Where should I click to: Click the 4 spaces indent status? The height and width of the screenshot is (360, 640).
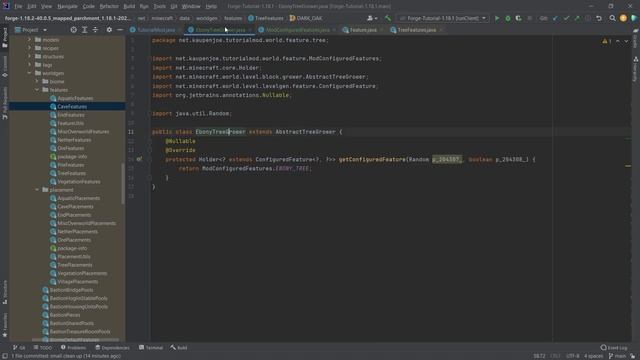coord(593,356)
